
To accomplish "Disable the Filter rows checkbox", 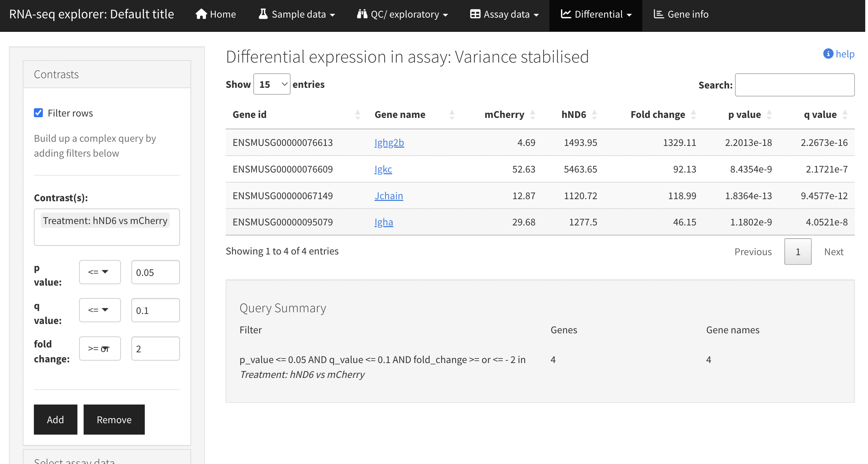I will tap(38, 113).
